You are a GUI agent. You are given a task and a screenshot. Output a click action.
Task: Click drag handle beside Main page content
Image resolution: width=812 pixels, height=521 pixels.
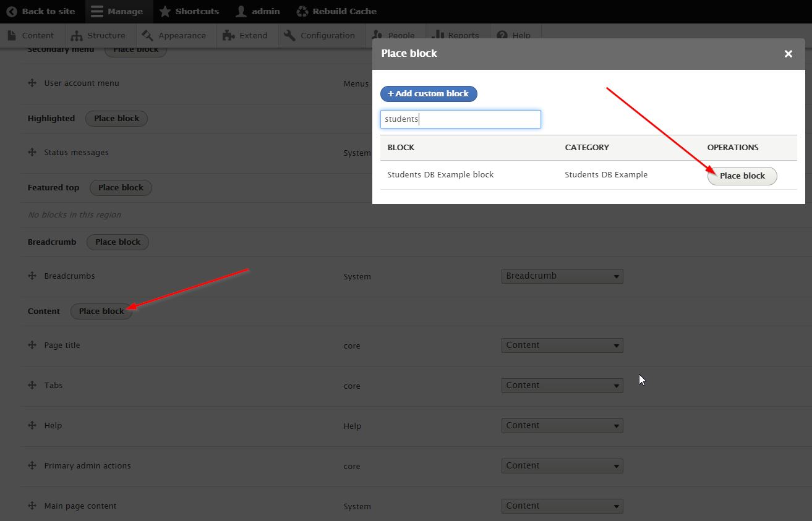(32, 506)
